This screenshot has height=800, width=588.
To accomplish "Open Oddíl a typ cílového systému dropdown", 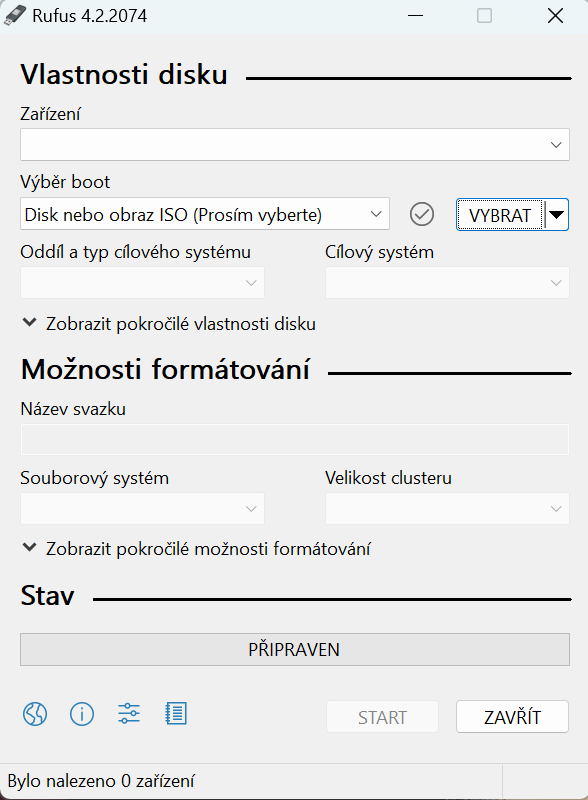I will [x=142, y=282].
